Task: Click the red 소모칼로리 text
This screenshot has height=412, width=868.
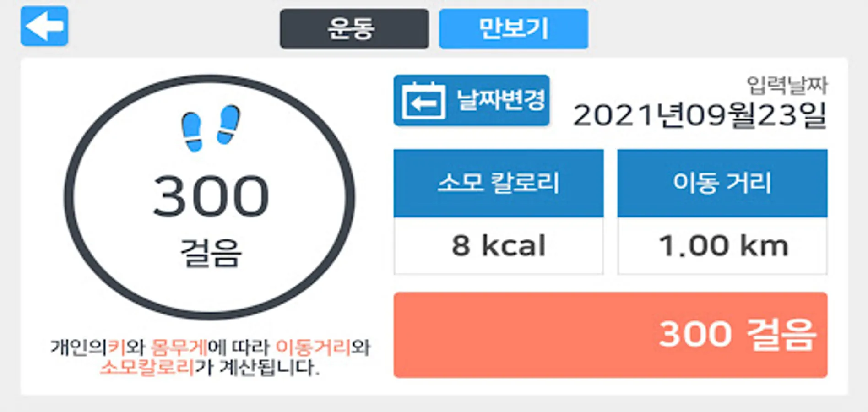Action: point(147,367)
